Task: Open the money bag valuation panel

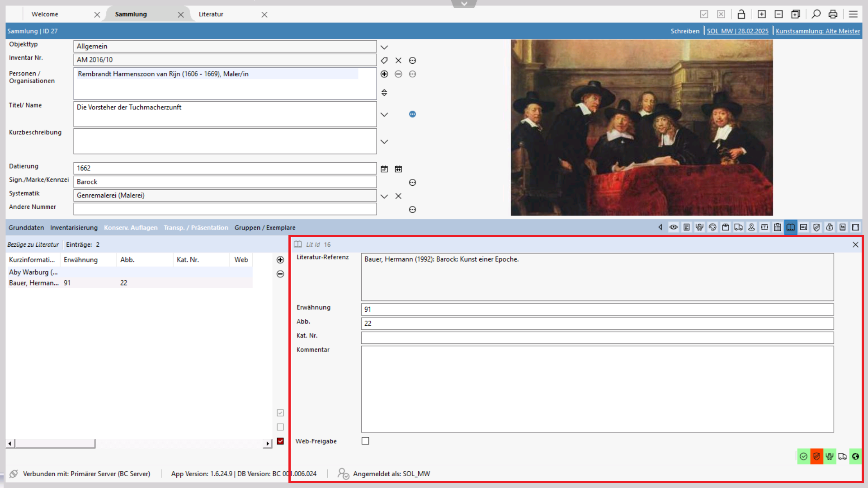Action: pos(830,227)
